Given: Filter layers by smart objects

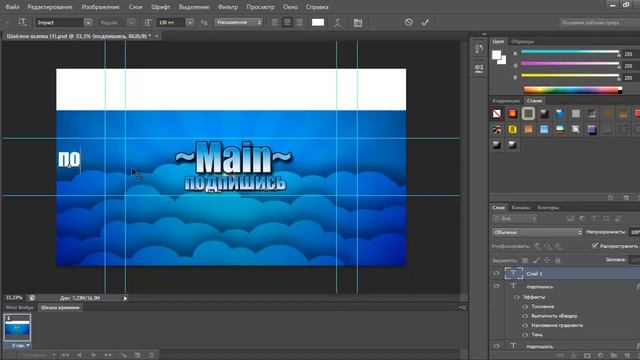Looking at the screenshot, I should 618,219.
